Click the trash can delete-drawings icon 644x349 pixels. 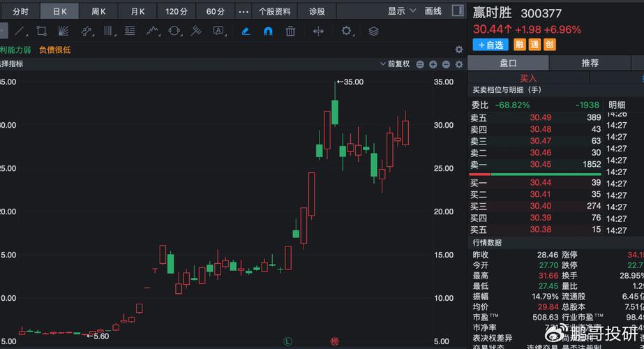point(290,31)
